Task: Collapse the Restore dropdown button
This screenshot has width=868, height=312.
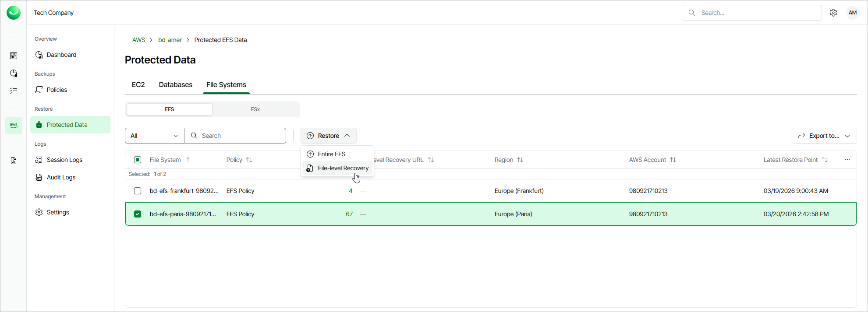Action: coord(329,136)
